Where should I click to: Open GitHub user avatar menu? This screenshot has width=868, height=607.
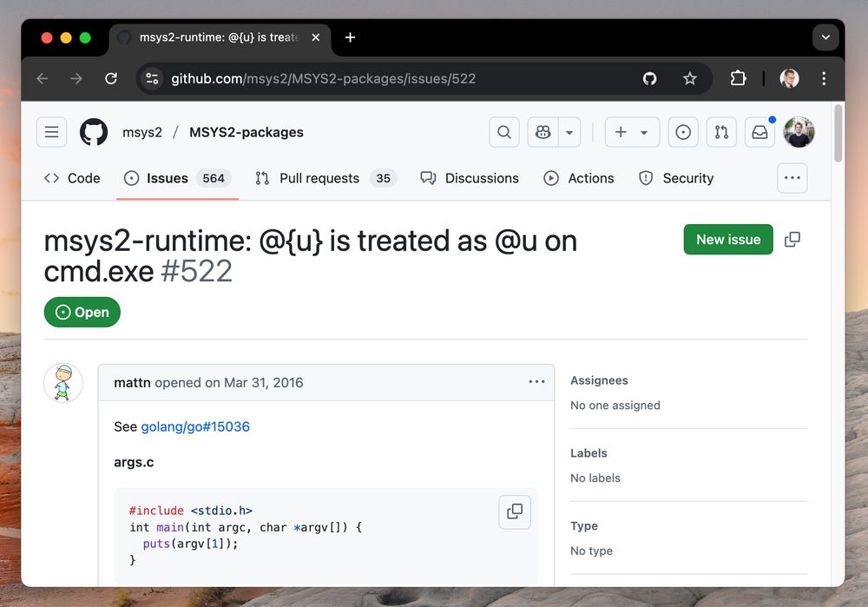[799, 132]
